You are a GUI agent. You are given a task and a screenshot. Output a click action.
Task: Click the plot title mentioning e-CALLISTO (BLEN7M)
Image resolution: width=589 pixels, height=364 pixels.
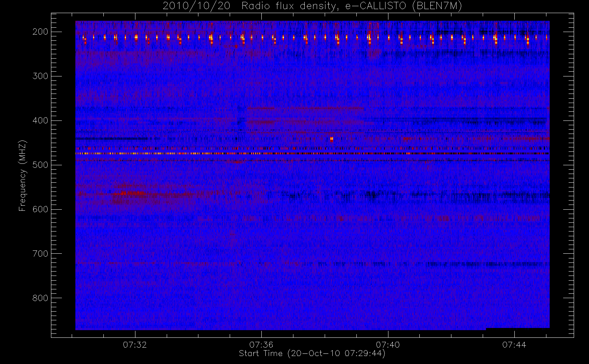click(312, 6)
